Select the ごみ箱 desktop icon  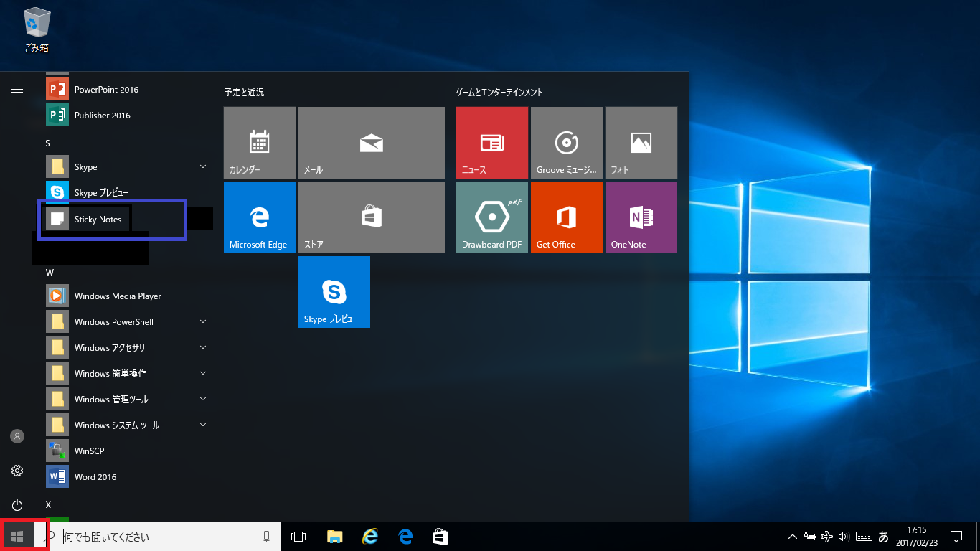click(x=36, y=31)
